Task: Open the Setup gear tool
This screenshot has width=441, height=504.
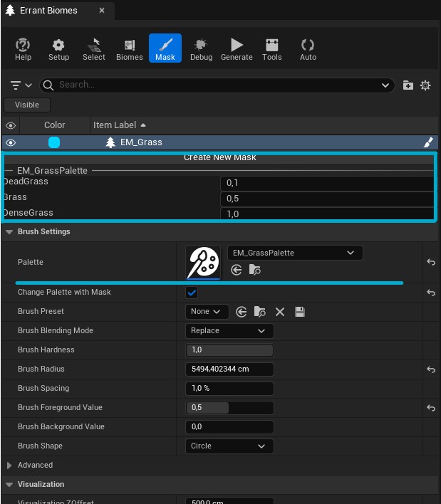Action: (x=58, y=49)
